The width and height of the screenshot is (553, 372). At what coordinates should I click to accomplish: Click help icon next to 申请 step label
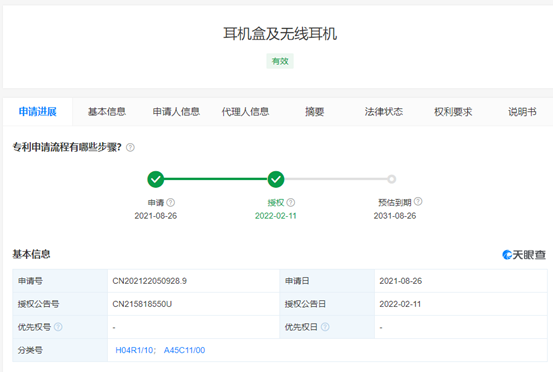pyautogui.click(x=170, y=202)
